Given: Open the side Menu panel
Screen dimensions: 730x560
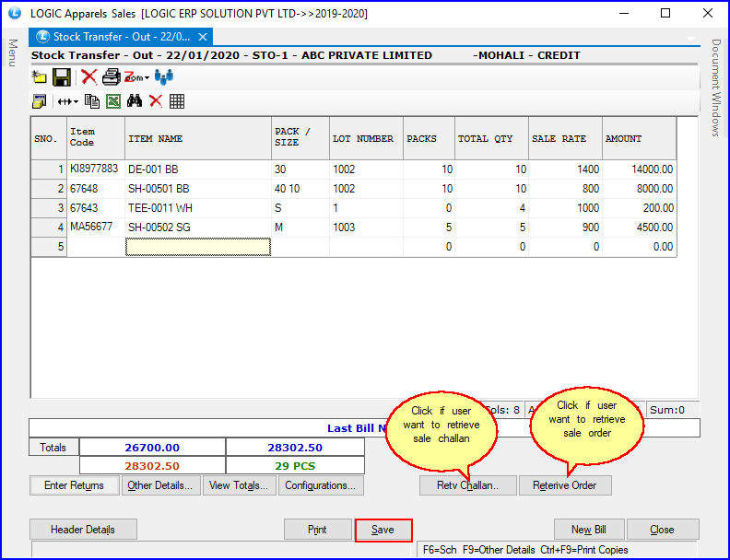Looking at the screenshot, I should pyautogui.click(x=13, y=52).
